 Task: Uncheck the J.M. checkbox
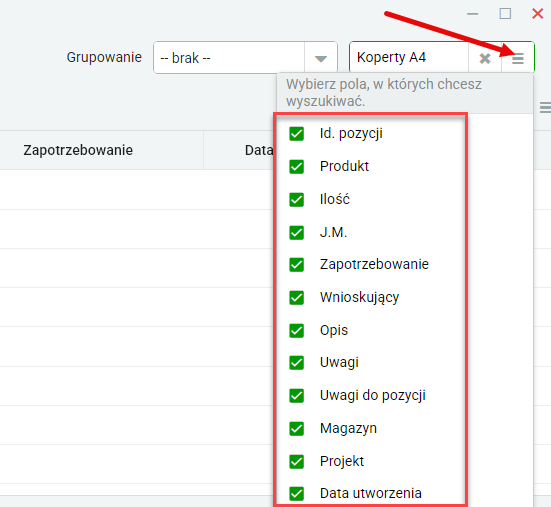click(x=297, y=232)
